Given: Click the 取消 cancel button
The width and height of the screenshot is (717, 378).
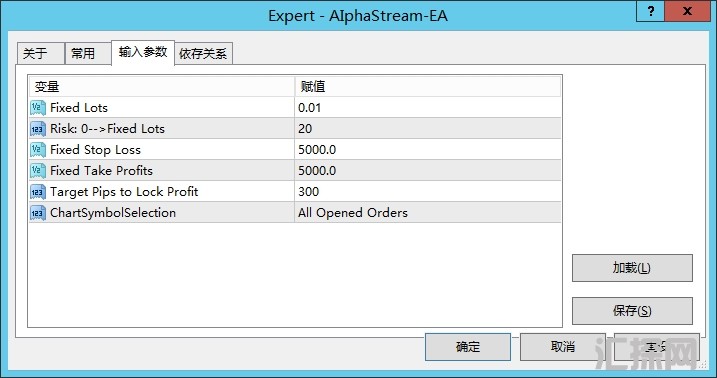Looking at the screenshot, I should (562, 347).
